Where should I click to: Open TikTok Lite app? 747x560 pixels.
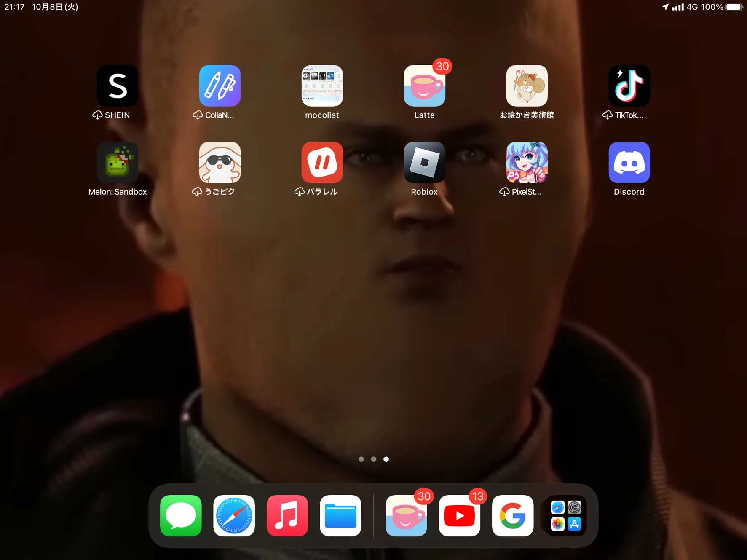pyautogui.click(x=629, y=86)
